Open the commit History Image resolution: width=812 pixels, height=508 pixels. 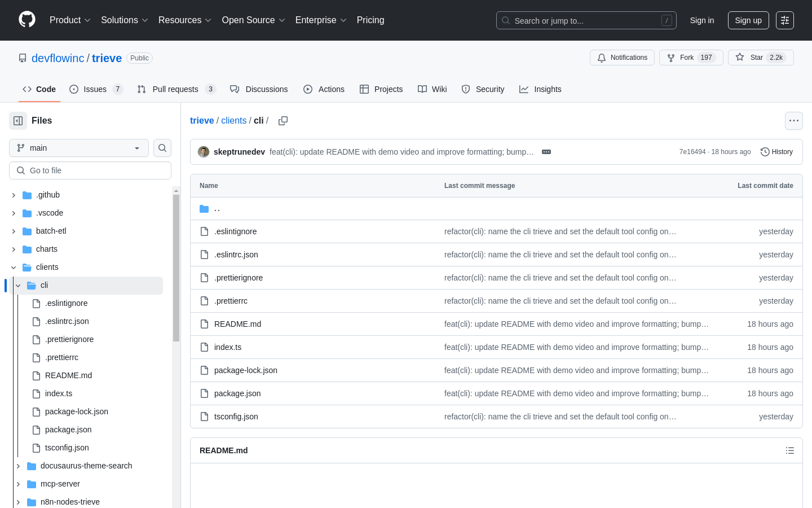pos(776,152)
